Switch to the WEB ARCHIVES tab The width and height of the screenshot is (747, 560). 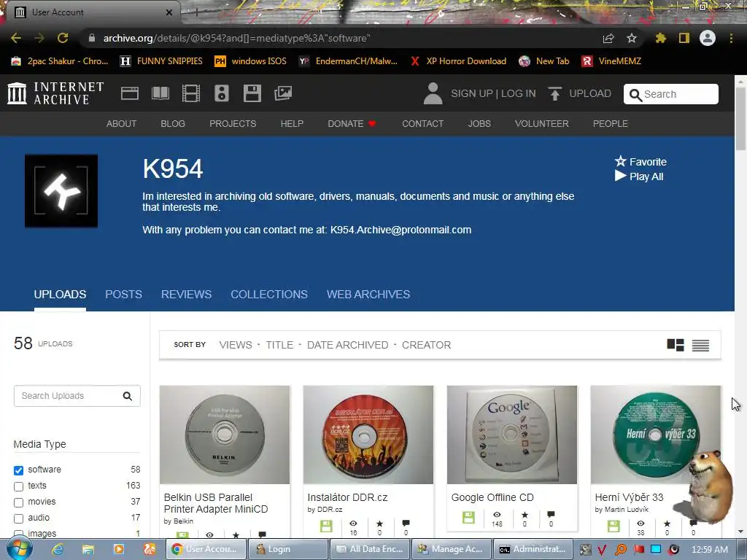click(x=368, y=295)
